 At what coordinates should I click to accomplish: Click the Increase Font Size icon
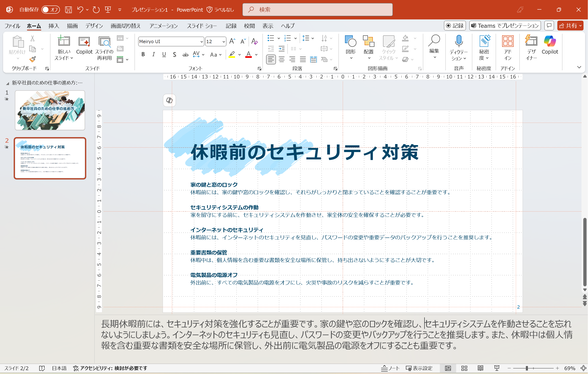pos(232,41)
